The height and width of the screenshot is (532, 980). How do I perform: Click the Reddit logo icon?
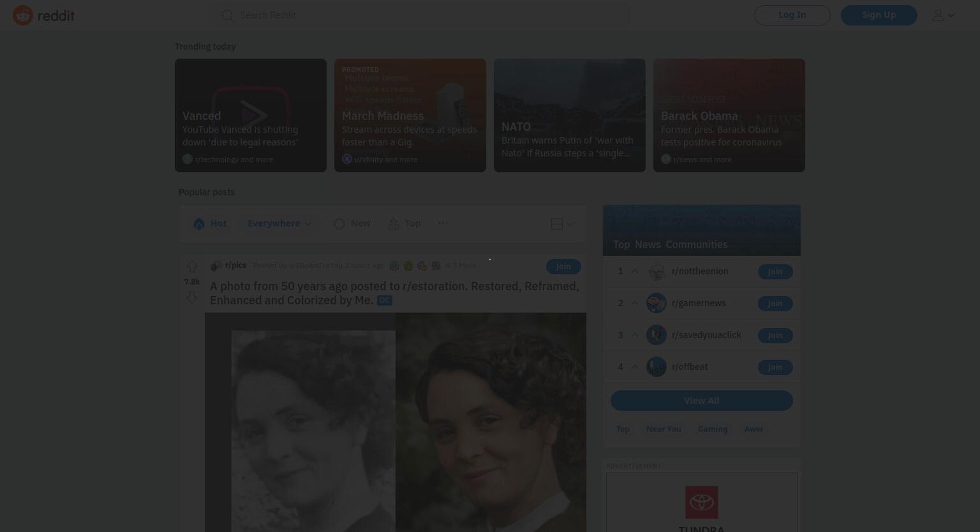tap(23, 15)
